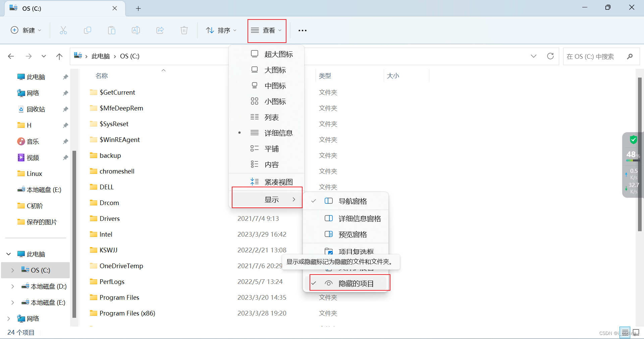Click the Share icon in toolbar
Viewport: 644px width, 339px height.
click(160, 30)
